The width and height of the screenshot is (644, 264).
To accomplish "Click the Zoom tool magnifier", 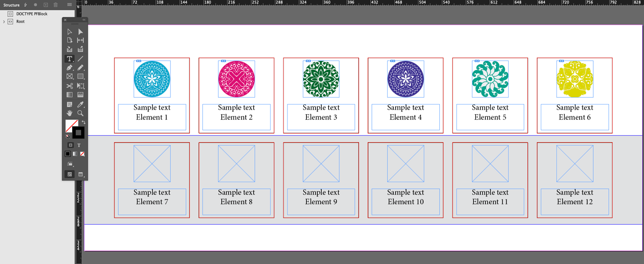I will coord(80,113).
